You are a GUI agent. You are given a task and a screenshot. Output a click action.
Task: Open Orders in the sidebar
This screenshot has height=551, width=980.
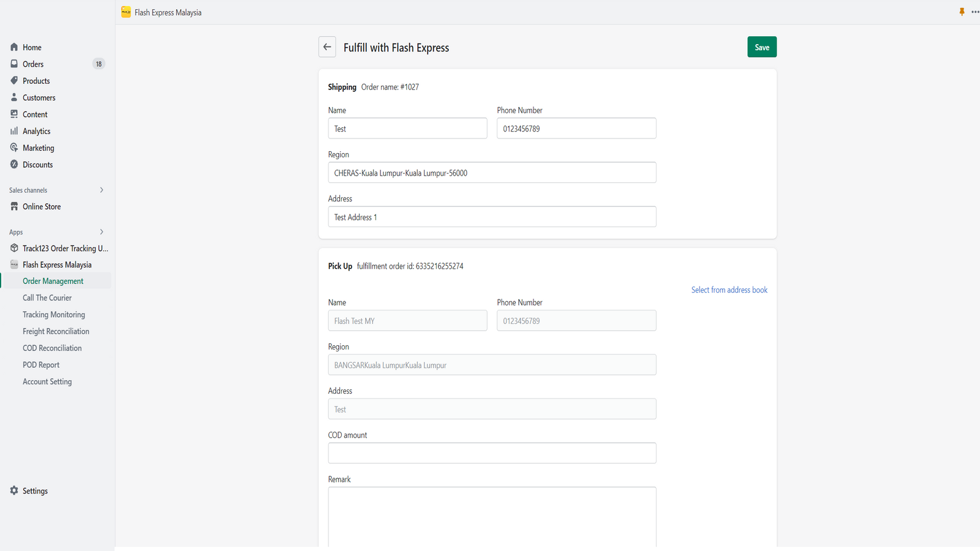tap(33, 64)
